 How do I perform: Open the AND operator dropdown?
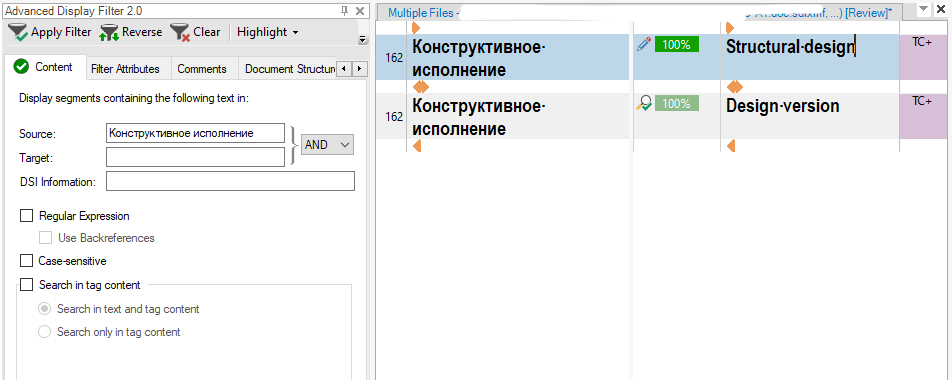(327, 144)
